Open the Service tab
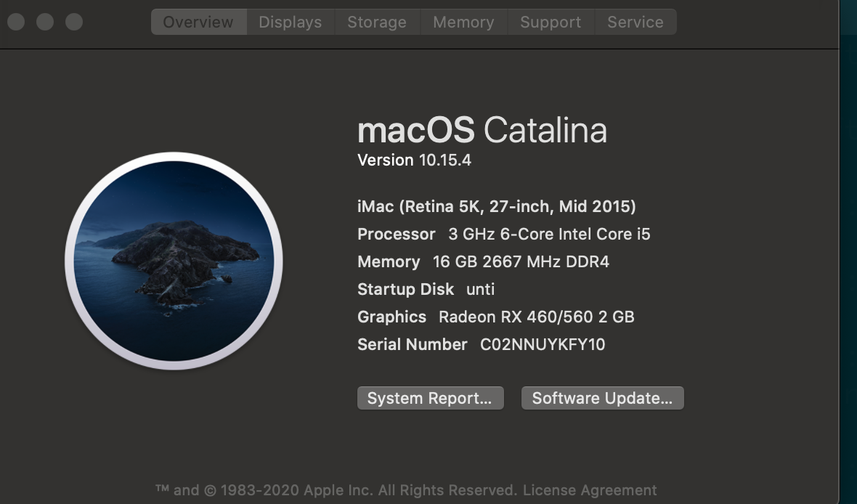This screenshot has width=857, height=504. (635, 22)
